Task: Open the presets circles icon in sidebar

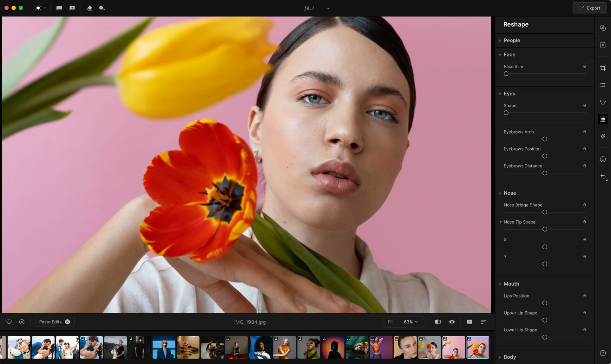Action: pos(603,28)
